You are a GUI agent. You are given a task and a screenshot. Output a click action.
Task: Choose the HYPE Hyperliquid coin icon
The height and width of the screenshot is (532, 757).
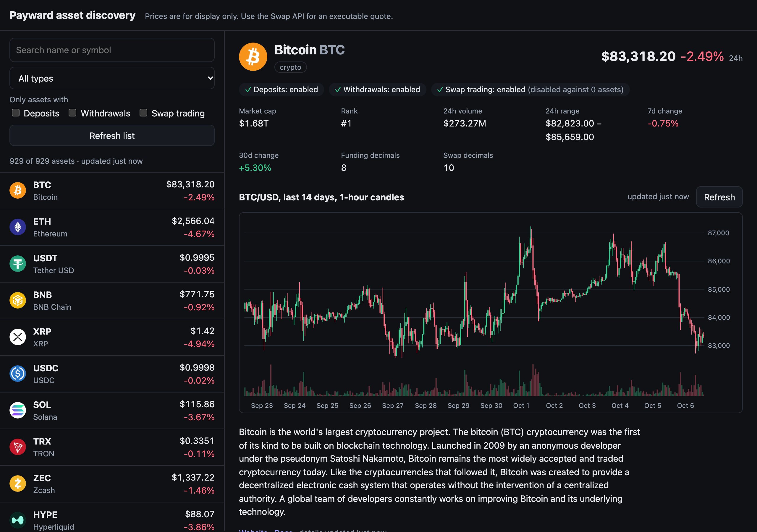(18, 520)
